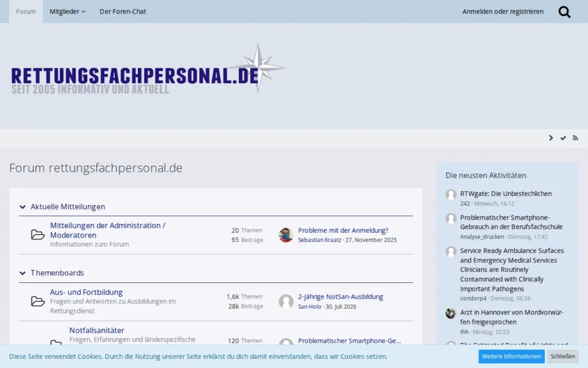
Task: Click 20 Themen count
Action: (247, 230)
